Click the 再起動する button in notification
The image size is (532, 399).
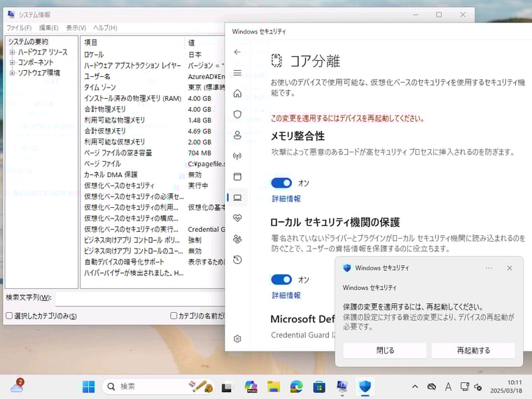(x=473, y=350)
